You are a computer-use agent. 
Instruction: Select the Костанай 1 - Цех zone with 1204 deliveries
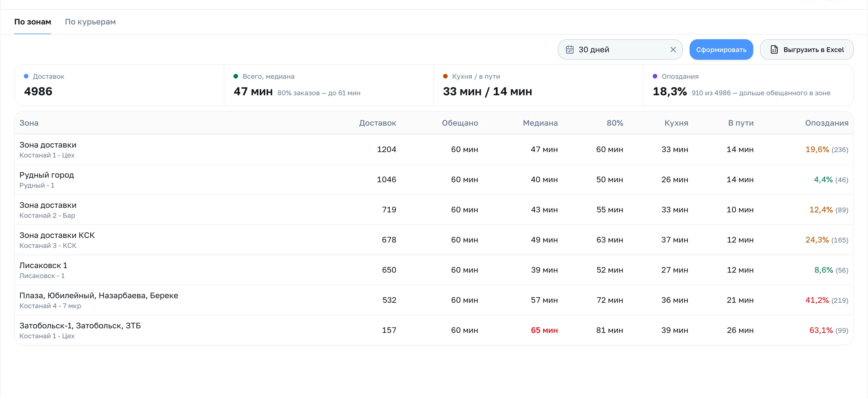click(x=434, y=150)
